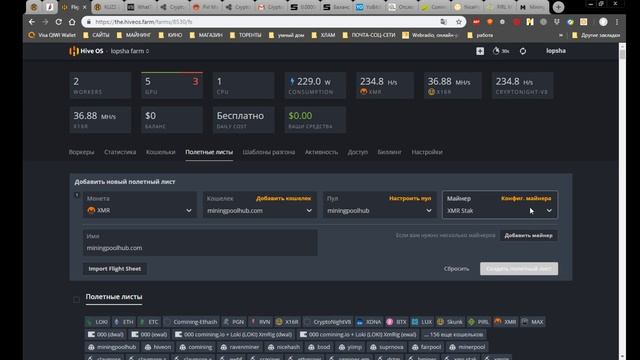Click the Import Flight Sheet button
640x360 pixels.
pyautogui.click(x=115, y=269)
